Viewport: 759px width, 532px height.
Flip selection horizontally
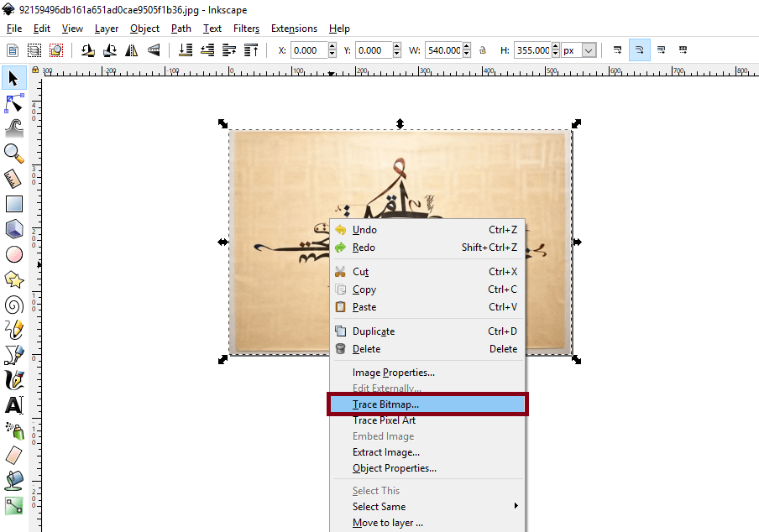click(132, 50)
